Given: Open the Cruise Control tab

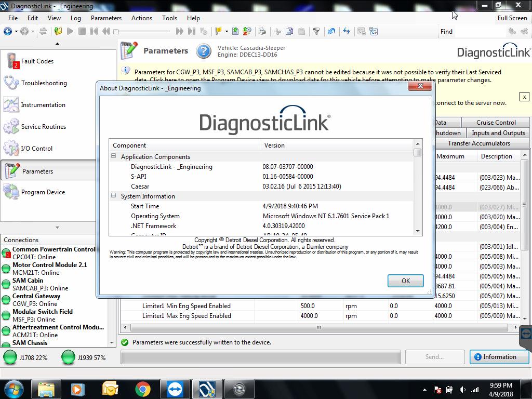Looking at the screenshot, I should pos(496,123).
